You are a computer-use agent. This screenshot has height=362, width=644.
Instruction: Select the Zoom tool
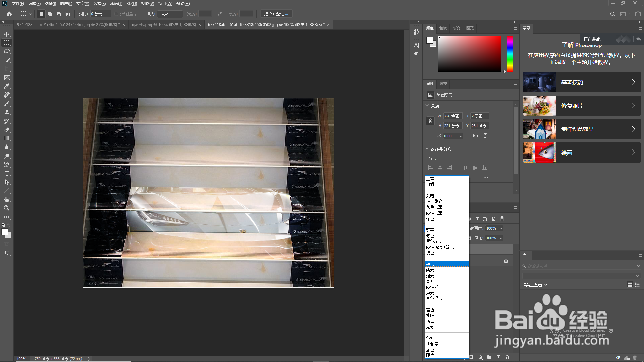(7, 208)
